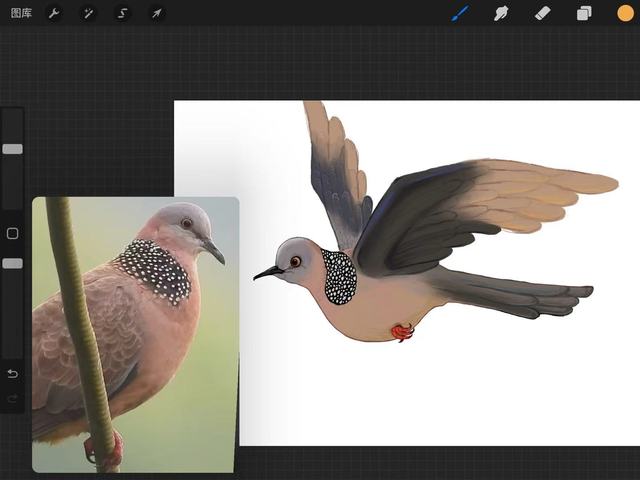Tap the spotted neck patch on drawing
640x480 pixels.
[340, 277]
